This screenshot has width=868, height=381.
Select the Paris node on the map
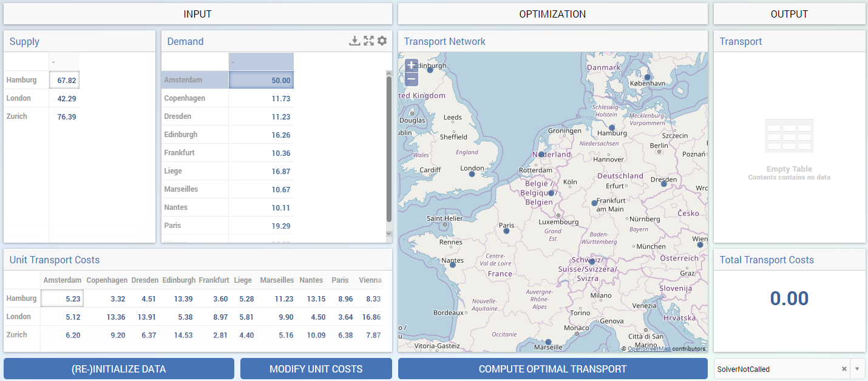[x=506, y=231]
